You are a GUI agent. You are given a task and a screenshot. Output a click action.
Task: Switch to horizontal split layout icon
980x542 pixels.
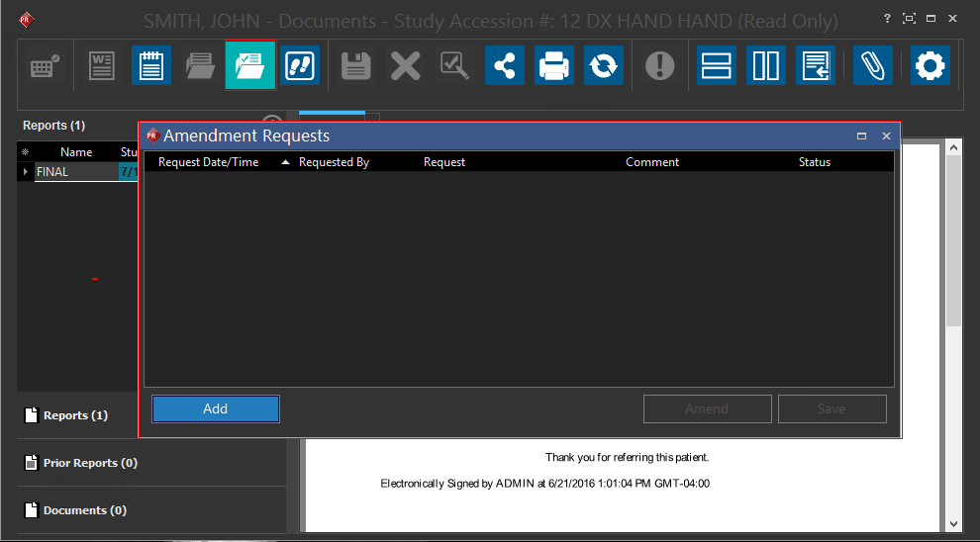pos(716,66)
